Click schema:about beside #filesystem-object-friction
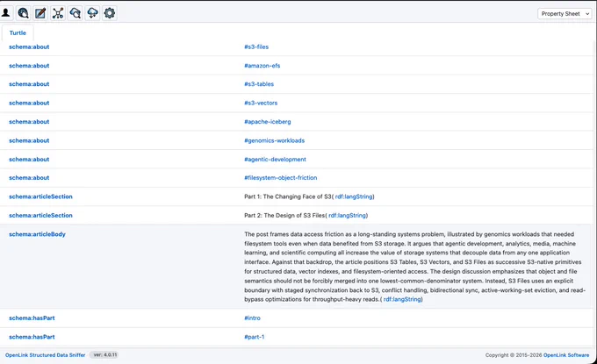597x364 pixels. click(29, 178)
